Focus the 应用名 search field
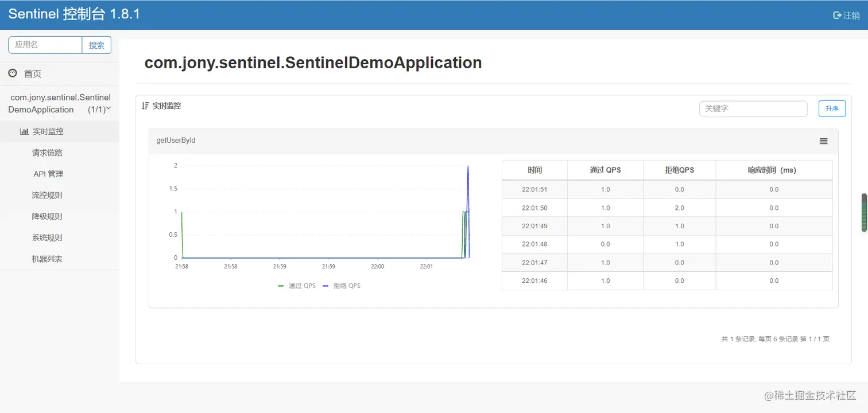 tap(45, 45)
